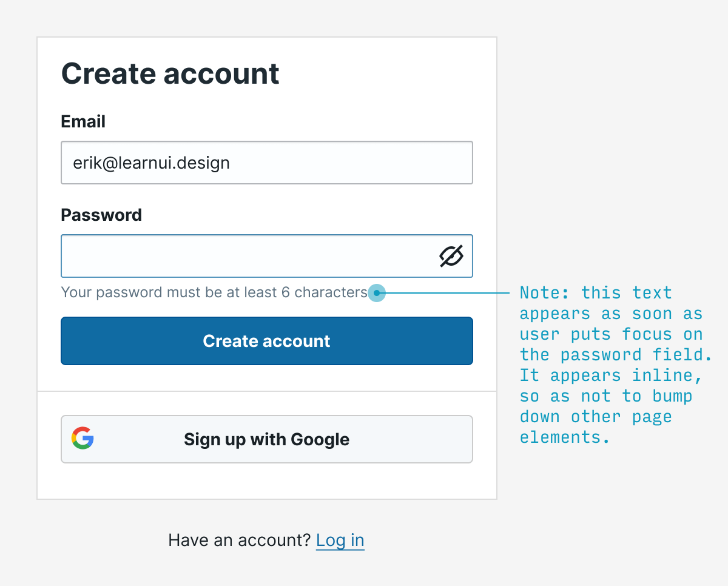Click the divider above the Google button
The height and width of the screenshot is (586, 728).
pos(267,391)
